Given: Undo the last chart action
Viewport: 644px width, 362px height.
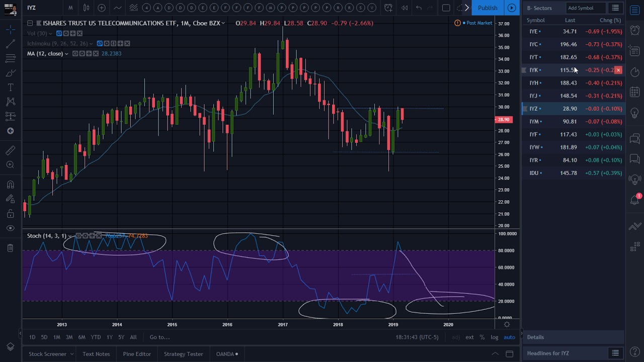Looking at the screenshot, I should (419, 8).
